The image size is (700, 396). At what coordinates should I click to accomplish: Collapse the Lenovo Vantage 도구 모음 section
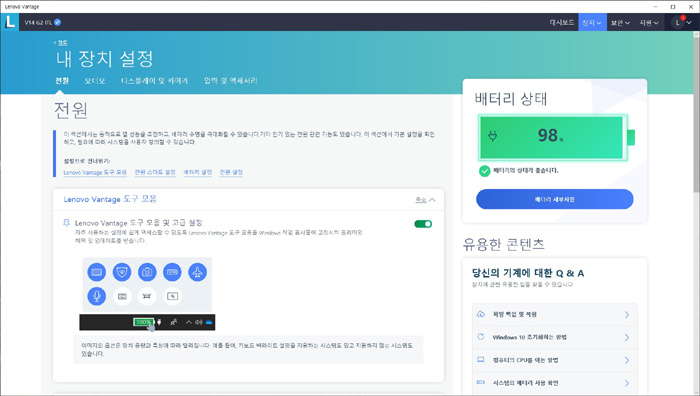tap(425, 200)
